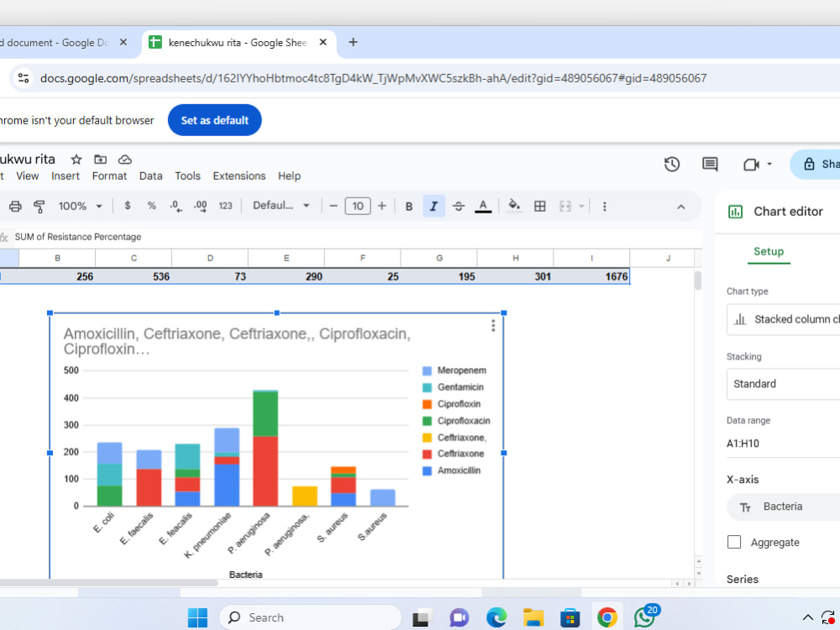Format as currency with dollar icon
The width and height of the screenshot is (840, 630).
tap(128, 206)
